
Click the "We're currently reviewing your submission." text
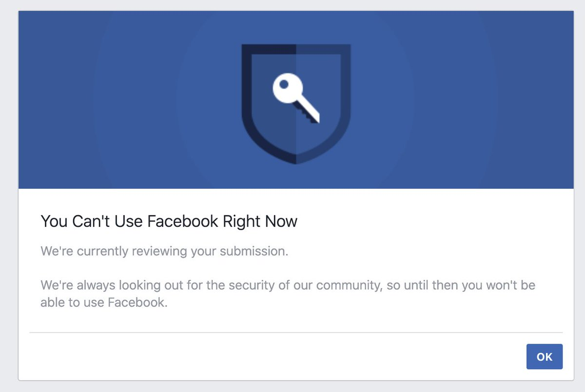click(x=164, y=252)
